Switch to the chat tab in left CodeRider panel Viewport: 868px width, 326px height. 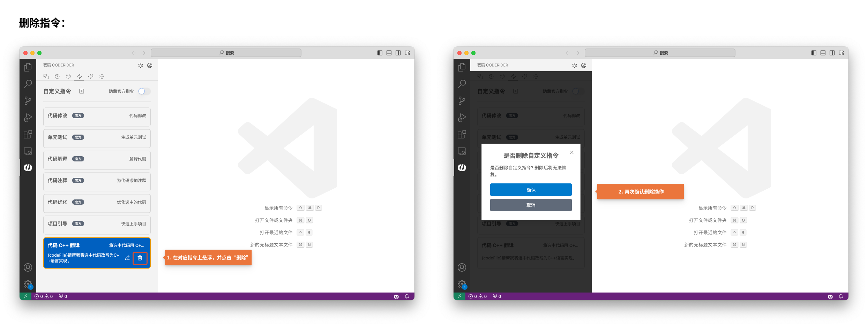(x=46, y=76)
